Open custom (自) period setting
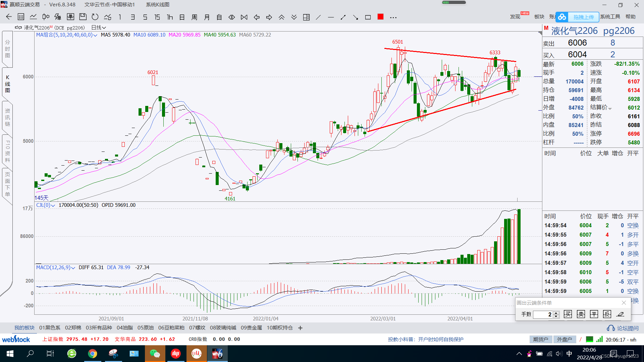644x362 pixels. coord(219,17)
